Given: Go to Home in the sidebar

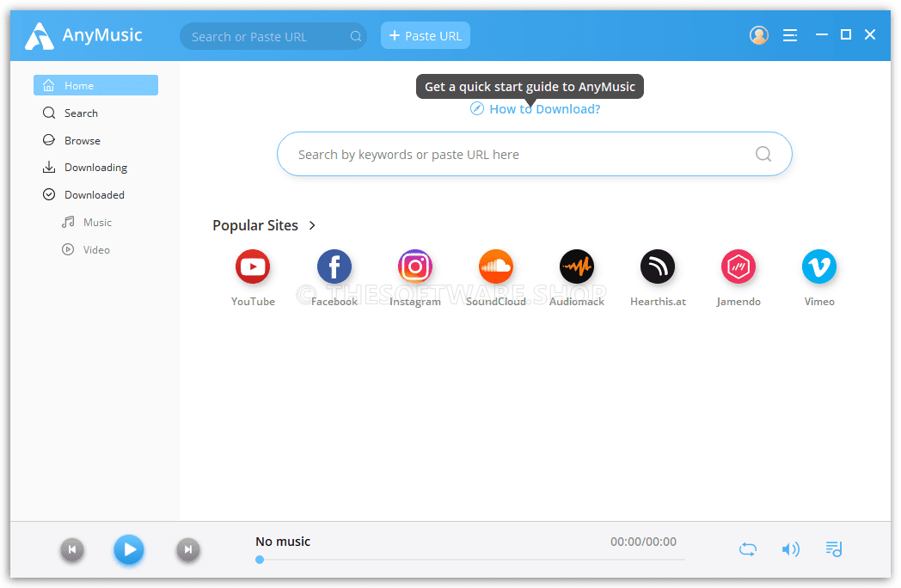Looking at the screenshot, I should (x=96, y=85).
